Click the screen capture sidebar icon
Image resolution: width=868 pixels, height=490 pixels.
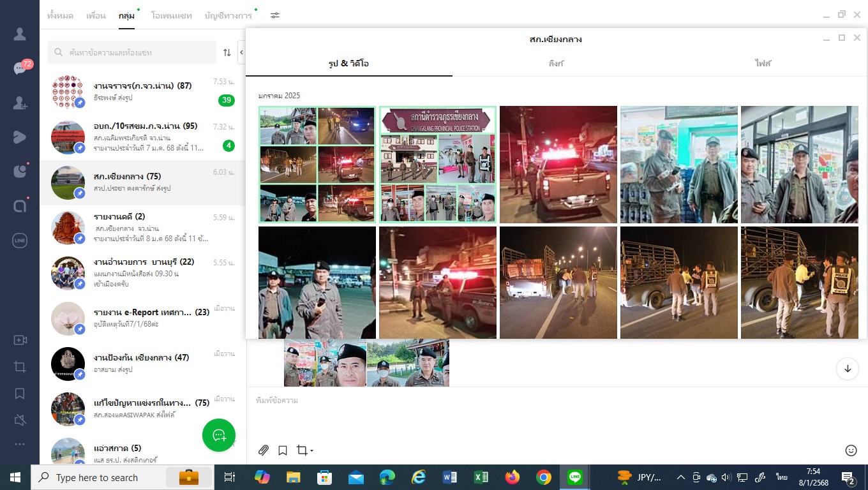click(x=20, y=367)
